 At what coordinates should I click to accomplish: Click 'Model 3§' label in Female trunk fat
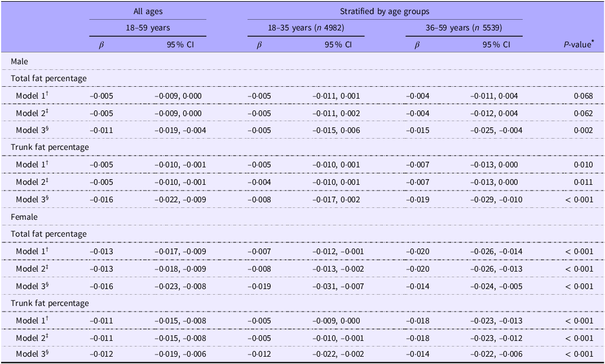coord(32,354)
